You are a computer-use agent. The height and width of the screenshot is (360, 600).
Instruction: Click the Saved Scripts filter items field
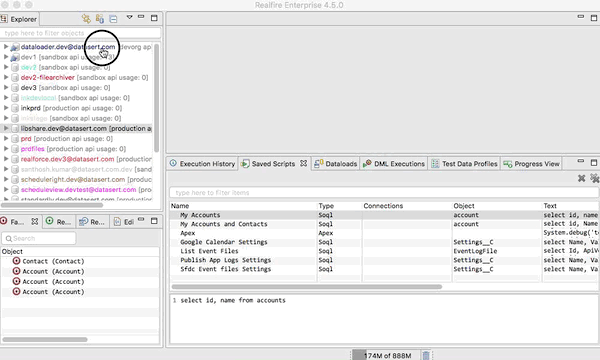tap(384, 192)
